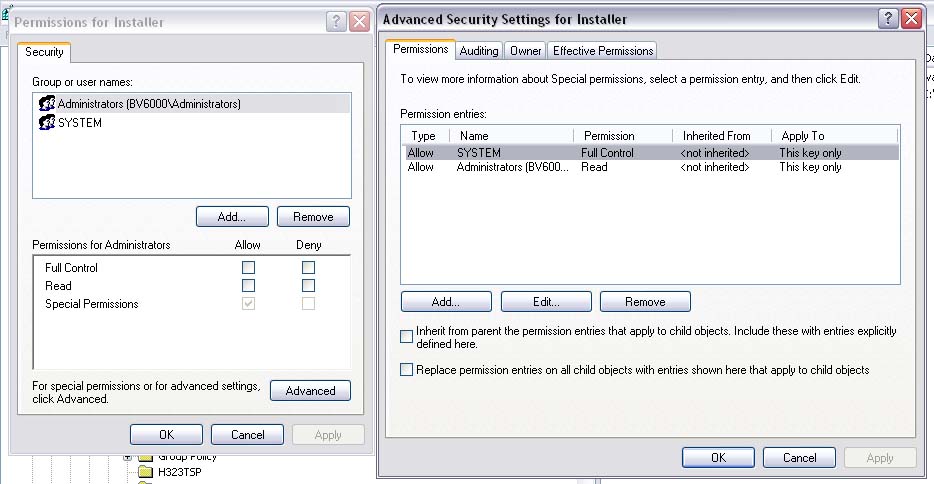This screenshot has height=484, width=934.
Task: Toggle Inherit from parent permission entries checkbox
Action: (406, 337)
